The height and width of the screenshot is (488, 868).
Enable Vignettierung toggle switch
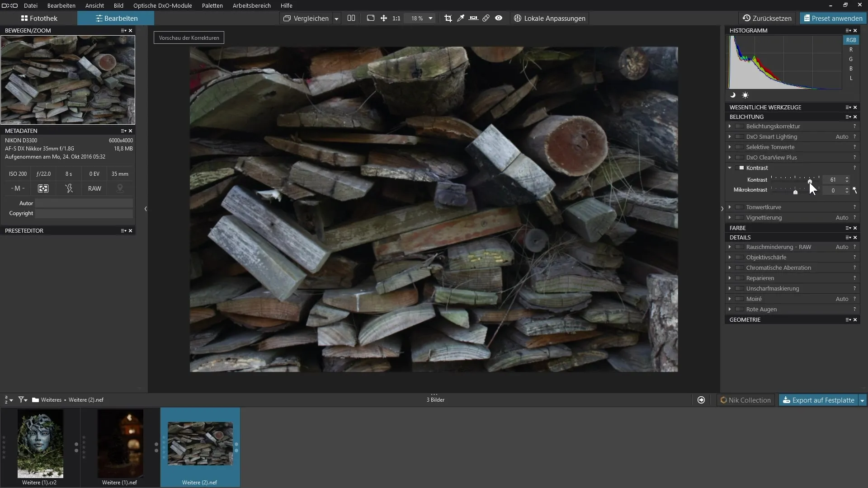point(740,218)
